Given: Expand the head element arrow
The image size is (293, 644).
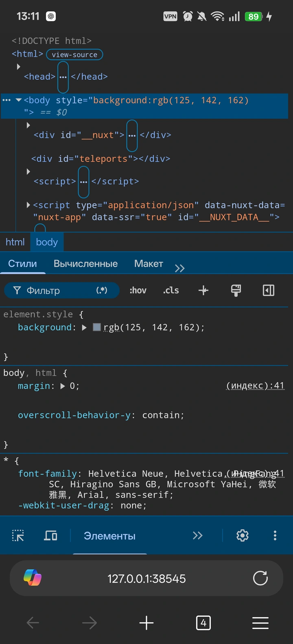Looking at the screenshot, I should pos(18,66).
